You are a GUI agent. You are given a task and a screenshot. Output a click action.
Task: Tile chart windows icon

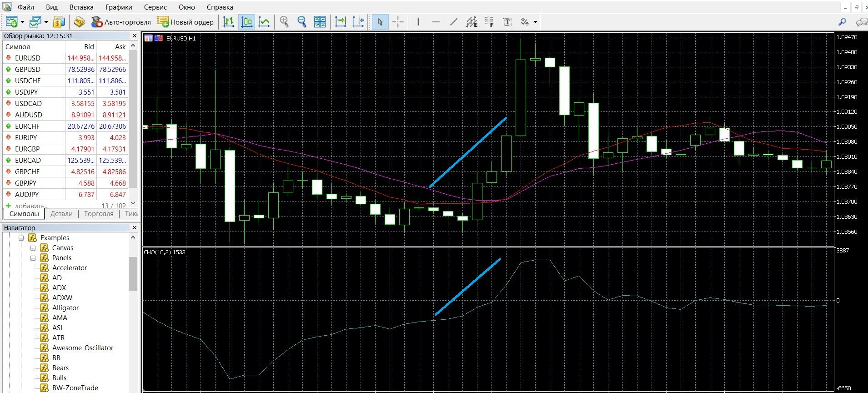pyautogui.click(x=320, y=21)
